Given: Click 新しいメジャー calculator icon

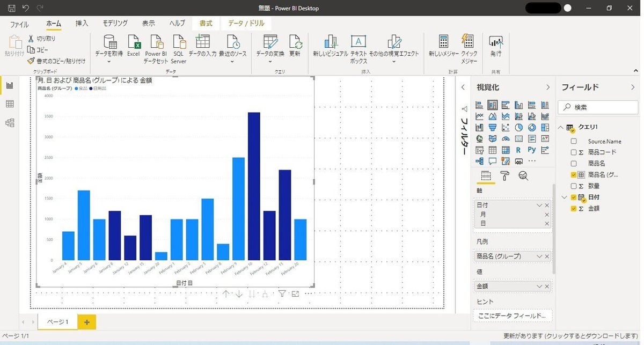Looking at the screenshot, I should click(443, 42).
